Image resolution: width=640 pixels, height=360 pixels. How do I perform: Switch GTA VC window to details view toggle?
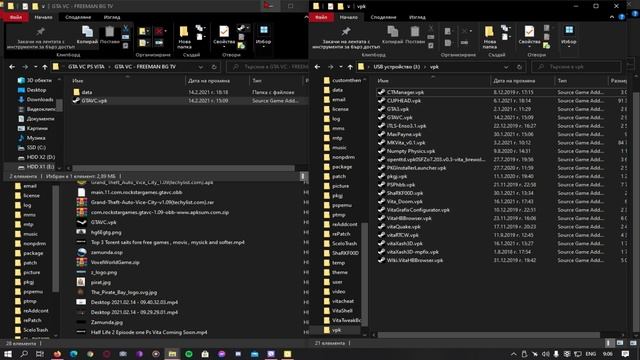(303, 176)
